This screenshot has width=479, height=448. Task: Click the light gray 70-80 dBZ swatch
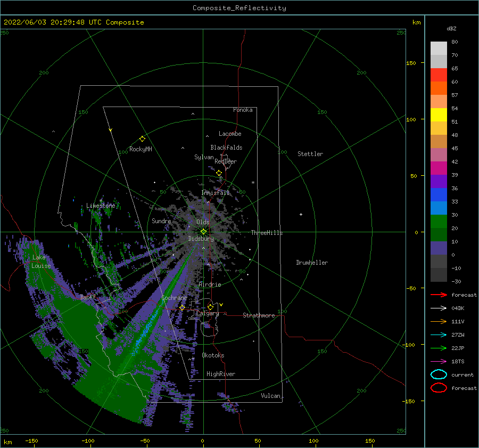(x=439, y=48)
